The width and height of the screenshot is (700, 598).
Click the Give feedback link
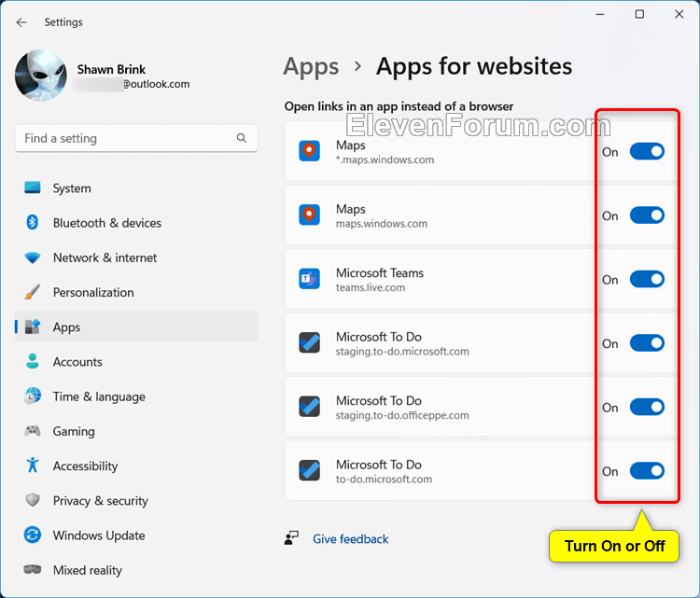(350, 538)
